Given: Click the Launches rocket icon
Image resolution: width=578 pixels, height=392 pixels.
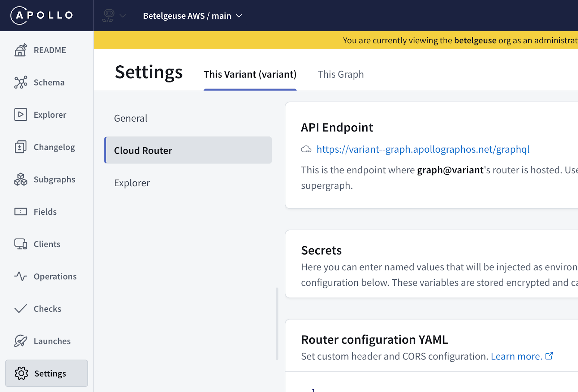Looking at the screenshot, I should (x=21, y=341).
